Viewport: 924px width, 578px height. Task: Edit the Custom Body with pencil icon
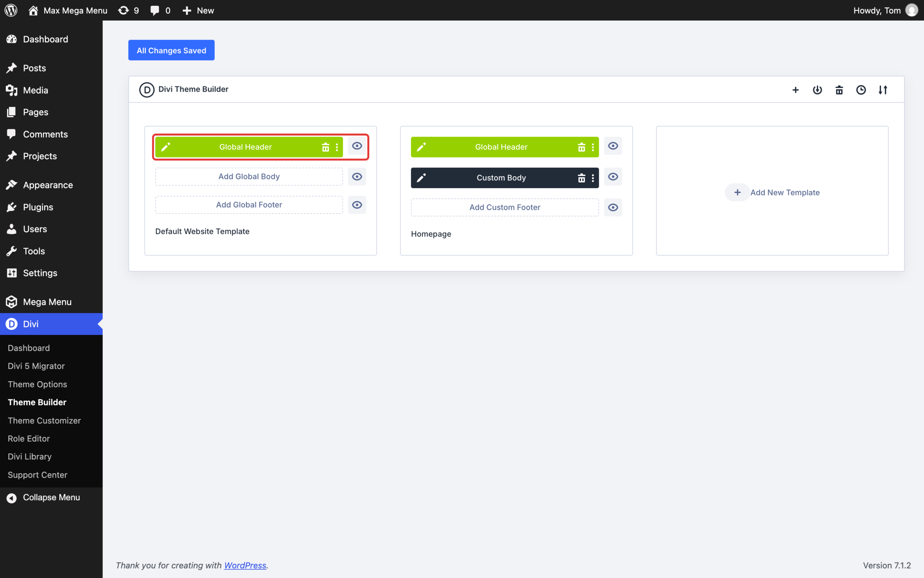point(421,178)
